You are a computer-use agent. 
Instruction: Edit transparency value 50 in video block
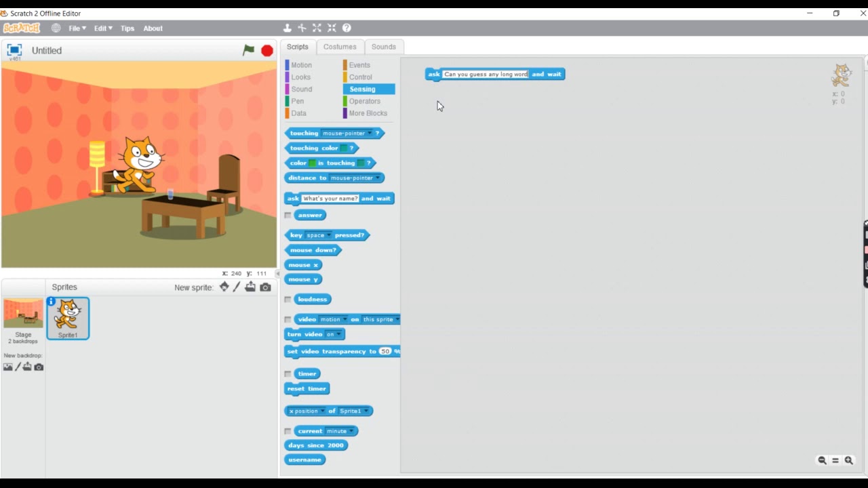pos(386,352)
